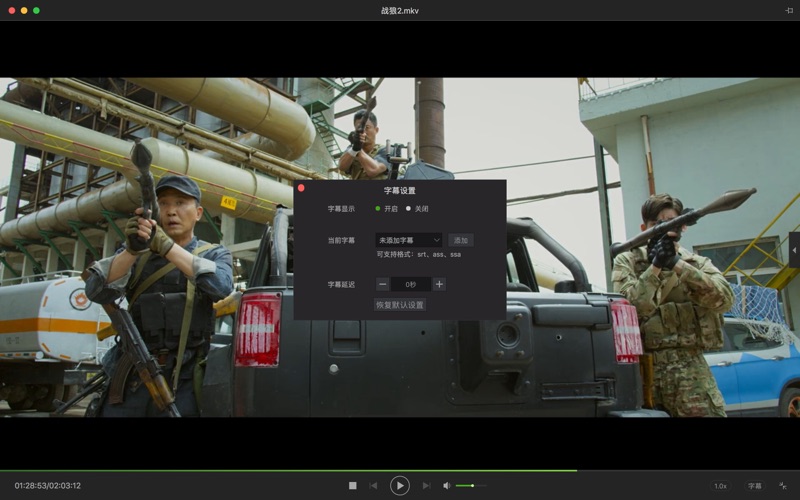
Task: Click 恢复默认设置 restore defaults button
Action: pyautogui.click(x=400, y=305)
